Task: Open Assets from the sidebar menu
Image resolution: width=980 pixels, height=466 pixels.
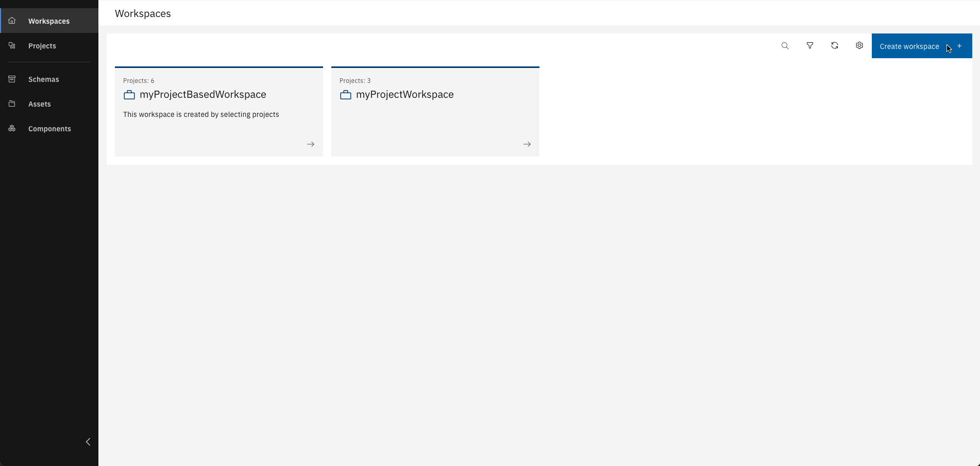Action: (x=40, y=104)
